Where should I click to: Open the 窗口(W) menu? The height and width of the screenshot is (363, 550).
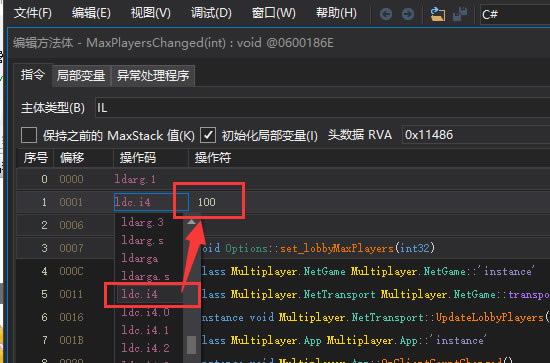274,14
